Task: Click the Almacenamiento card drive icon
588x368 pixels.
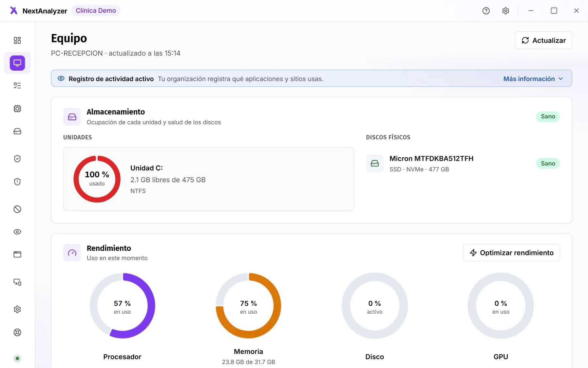Action: tap(72, 117)
